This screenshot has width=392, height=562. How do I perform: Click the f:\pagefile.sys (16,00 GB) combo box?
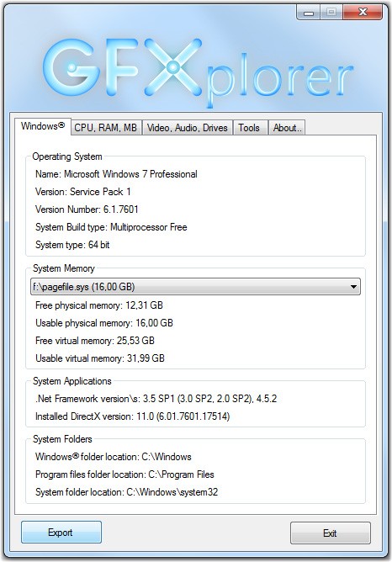coord(195,287)
